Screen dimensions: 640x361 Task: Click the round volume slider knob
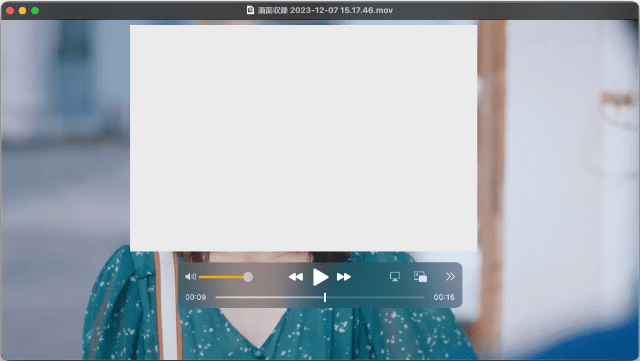(248, 277)
